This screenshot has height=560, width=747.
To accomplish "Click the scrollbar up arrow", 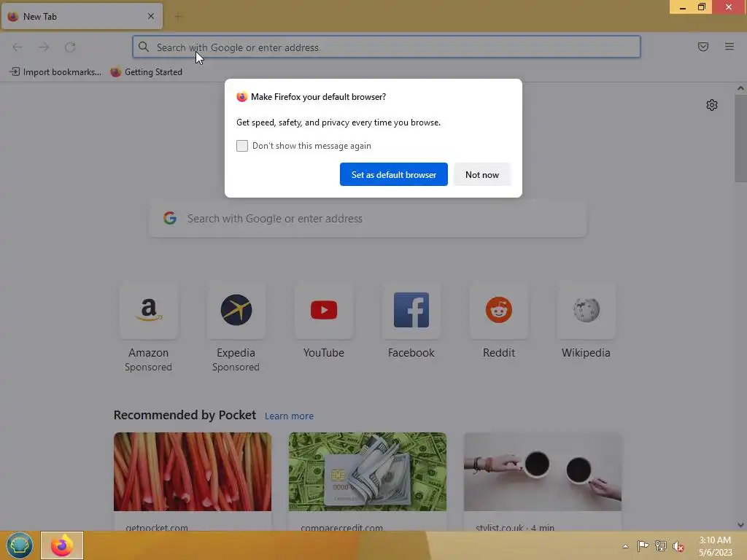I will coord(740,88).
